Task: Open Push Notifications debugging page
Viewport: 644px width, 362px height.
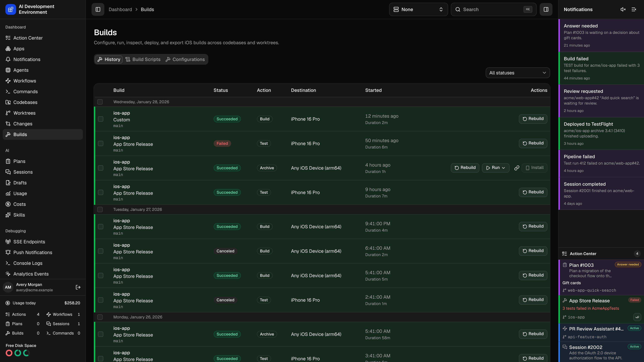Action: tap(43, 253)
